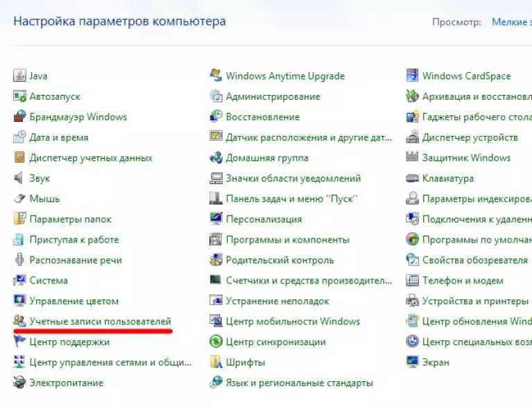Click the Устройства и принтеры printer icon

[412, 300]
